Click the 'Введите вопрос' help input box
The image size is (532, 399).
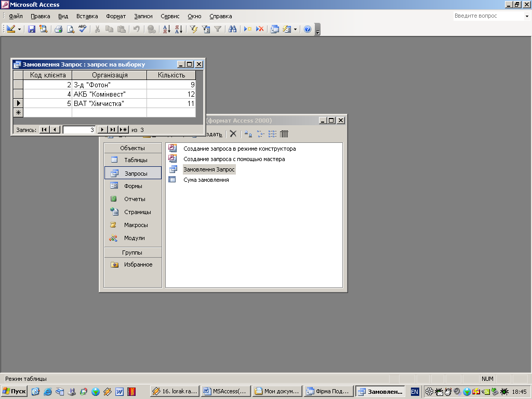click(489, 16)
